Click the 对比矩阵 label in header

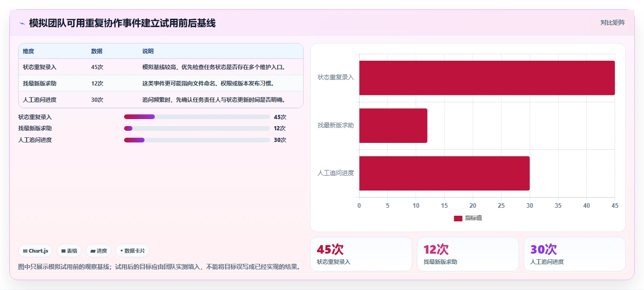pos(612,22)
